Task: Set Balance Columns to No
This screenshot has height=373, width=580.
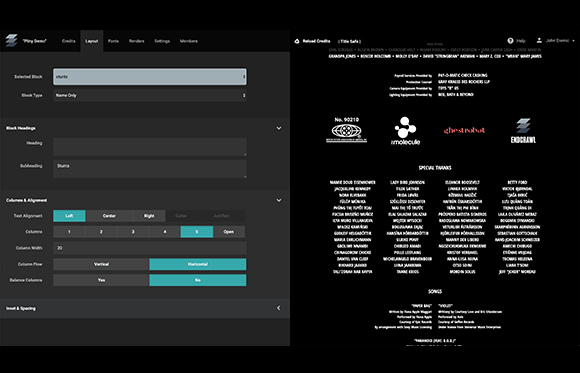Action: pos(198,280)
